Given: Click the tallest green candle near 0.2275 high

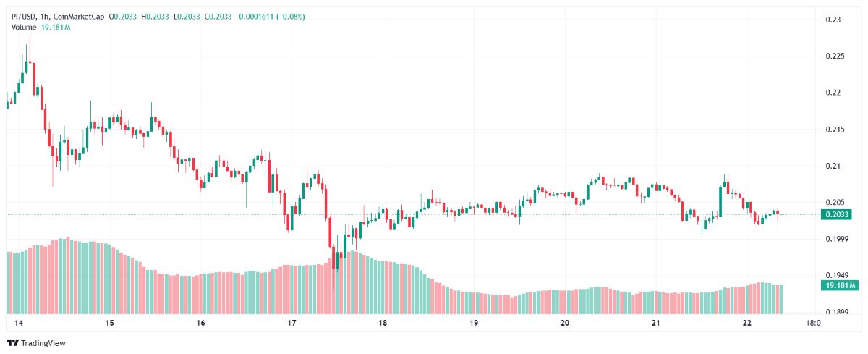Looking at the screenshot, I should 27,62.
